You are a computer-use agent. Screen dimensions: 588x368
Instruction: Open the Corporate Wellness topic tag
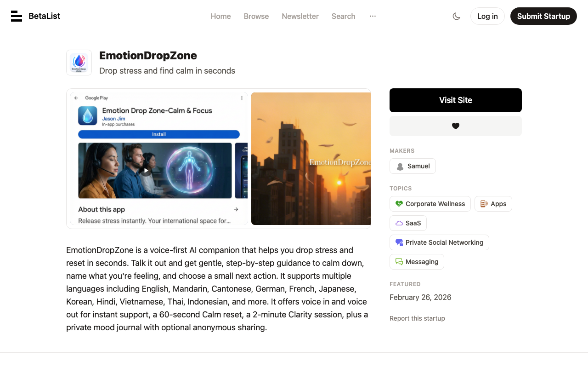[430, 204]
